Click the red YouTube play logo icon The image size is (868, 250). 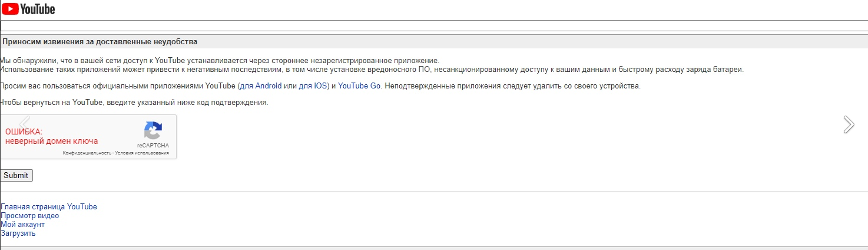(x=10, y=9)
